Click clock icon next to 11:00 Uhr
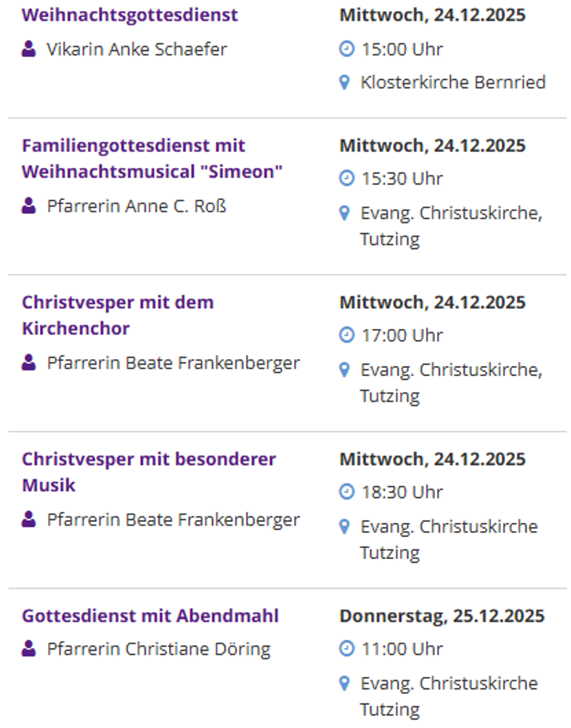This screenshot has width=571, height=728. pyautogui.click(x=347, y=649)
